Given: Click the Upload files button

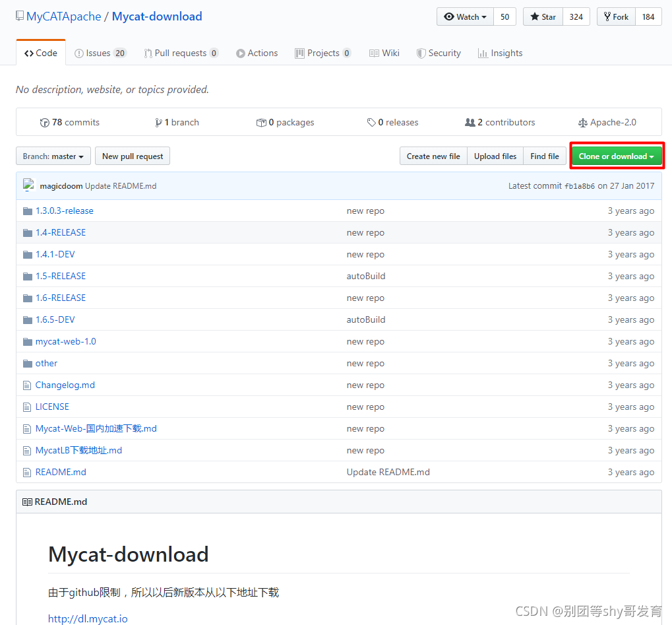Looking at the screenshot, I should [x=495, y=156].
